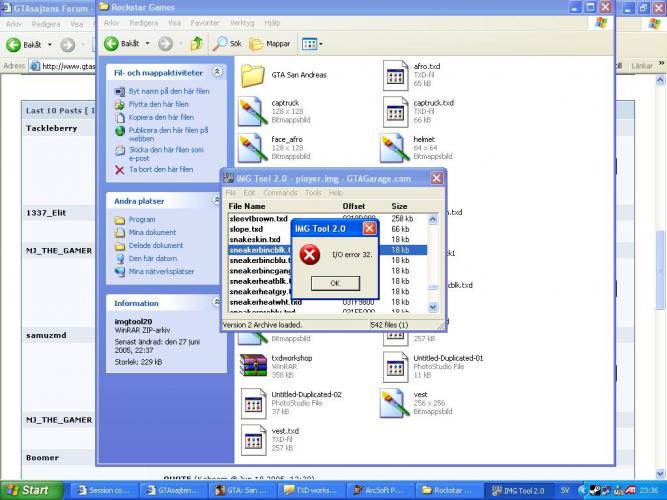Screen dimensions: 667x500
Task: Click the Up folder toolbar icon
Action: coord(196,44)
